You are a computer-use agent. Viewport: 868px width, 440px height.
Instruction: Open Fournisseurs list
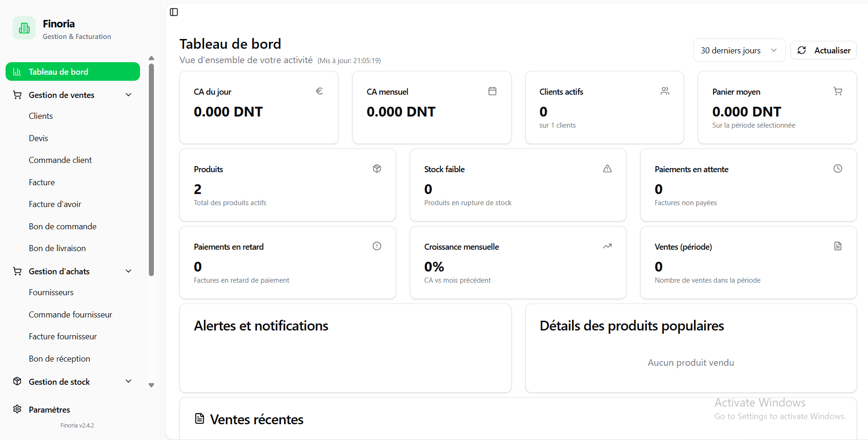point(51,292)
